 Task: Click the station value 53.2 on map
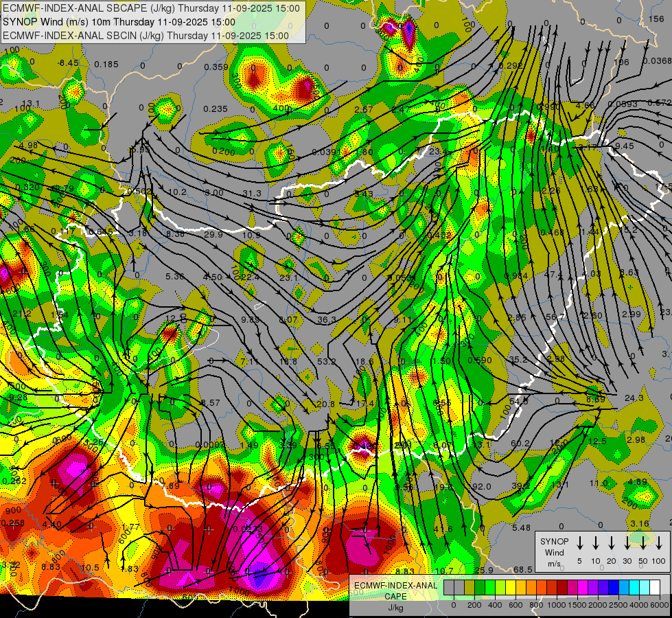[x=327, y=362]
